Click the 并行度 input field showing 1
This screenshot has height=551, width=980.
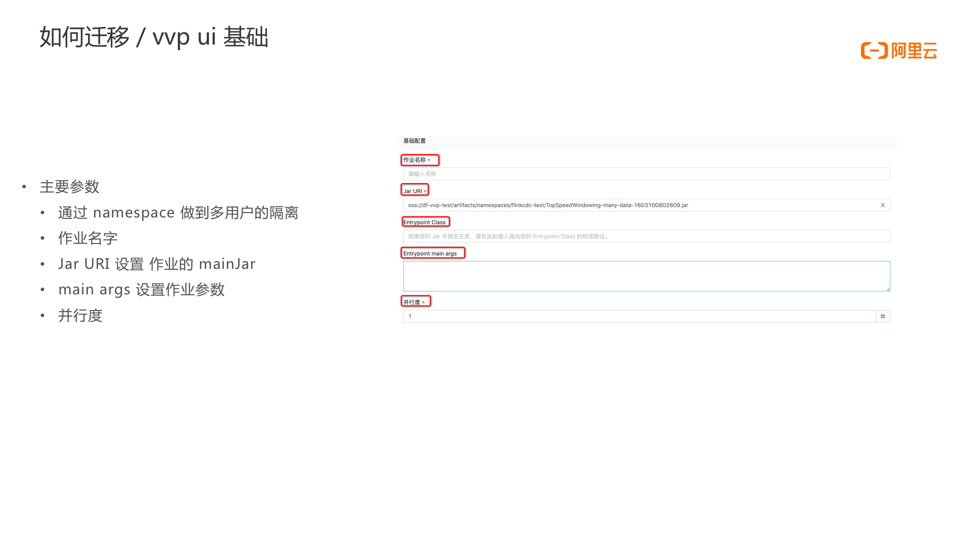click(x=639, y=316)
